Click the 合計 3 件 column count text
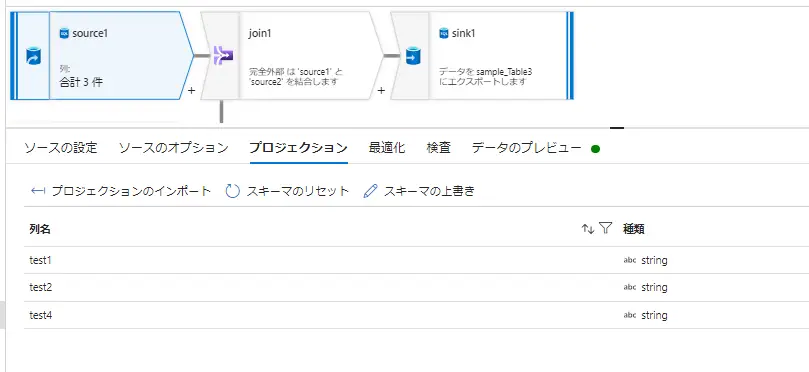Viewport: 809px width, 372px height. (x=80, y=82)
